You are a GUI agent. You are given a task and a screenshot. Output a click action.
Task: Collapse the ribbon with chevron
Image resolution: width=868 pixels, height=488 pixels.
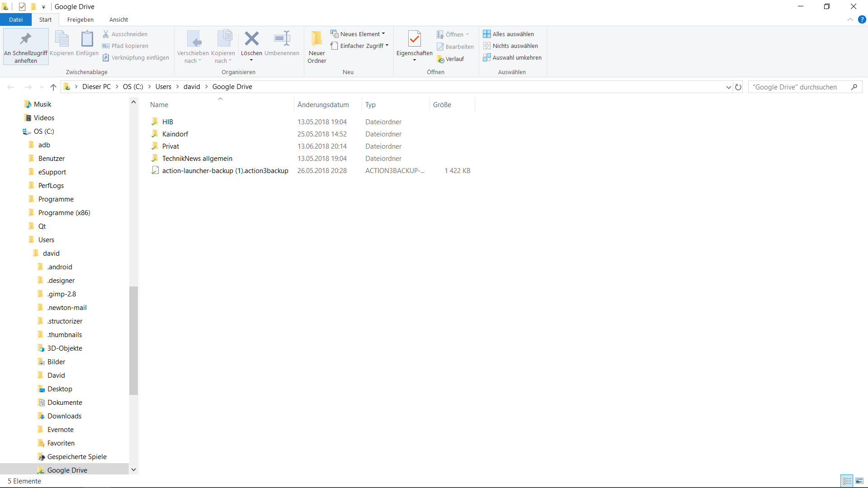pos(850,19)
